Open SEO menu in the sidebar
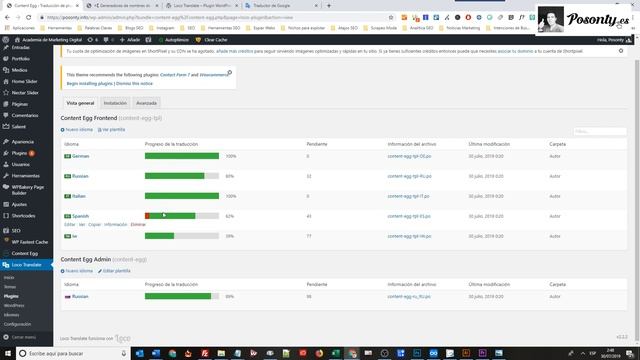 (x=16, y=231)
